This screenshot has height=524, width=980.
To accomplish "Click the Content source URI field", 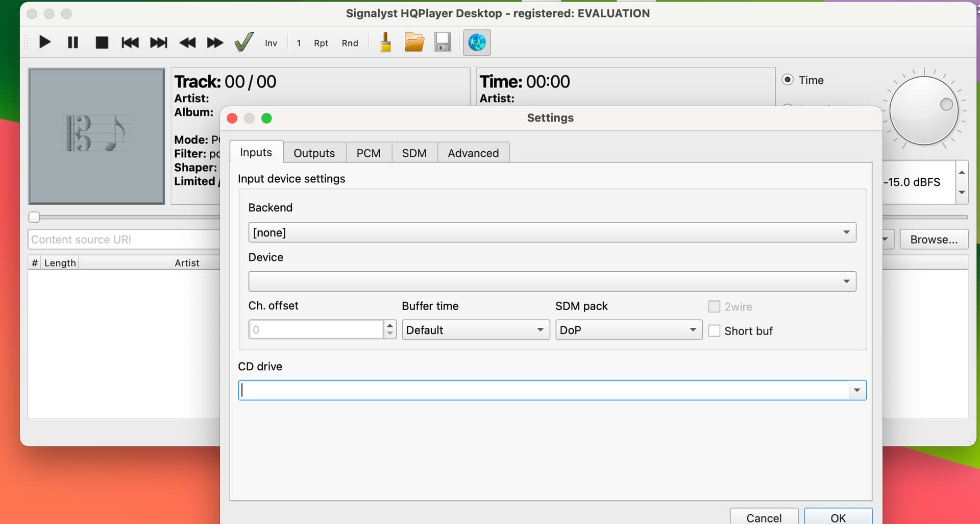I will click(x=124, y=239).
